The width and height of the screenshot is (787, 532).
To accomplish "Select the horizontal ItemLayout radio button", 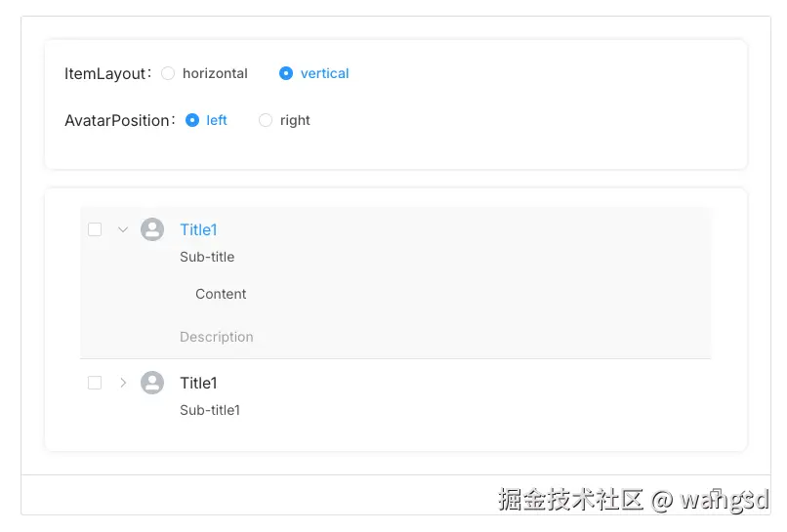I will click(x=168, y=73).
